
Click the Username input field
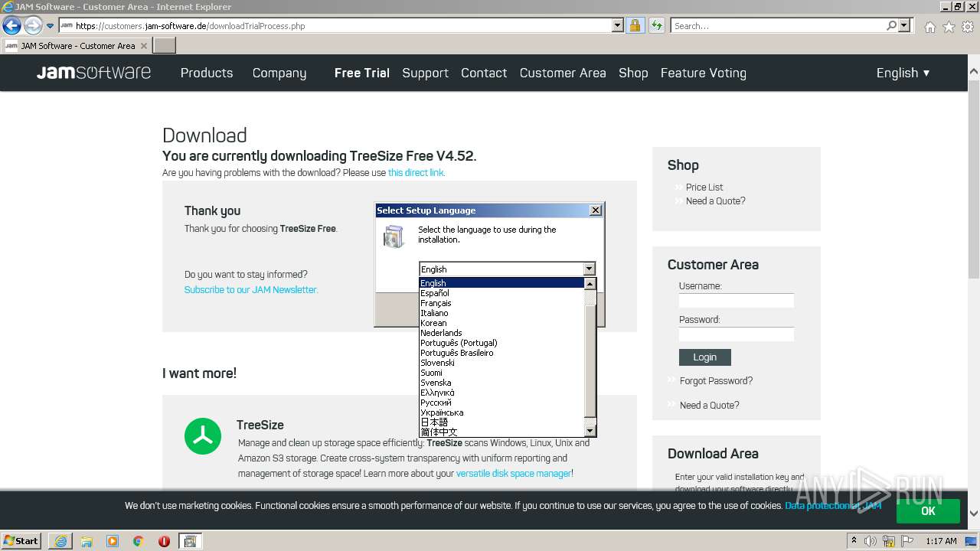[737, 301]
